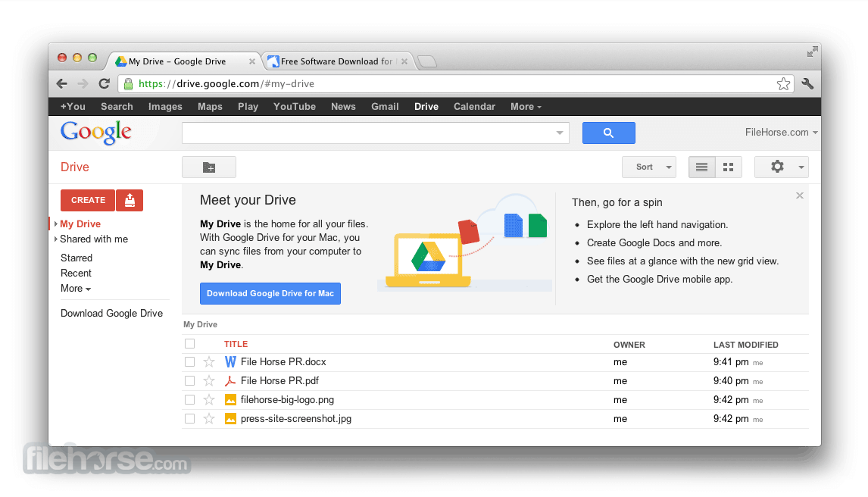Star the filehorse-big-logo.png file
Screen dimensions: 868x497
click(x=209, y=399)
